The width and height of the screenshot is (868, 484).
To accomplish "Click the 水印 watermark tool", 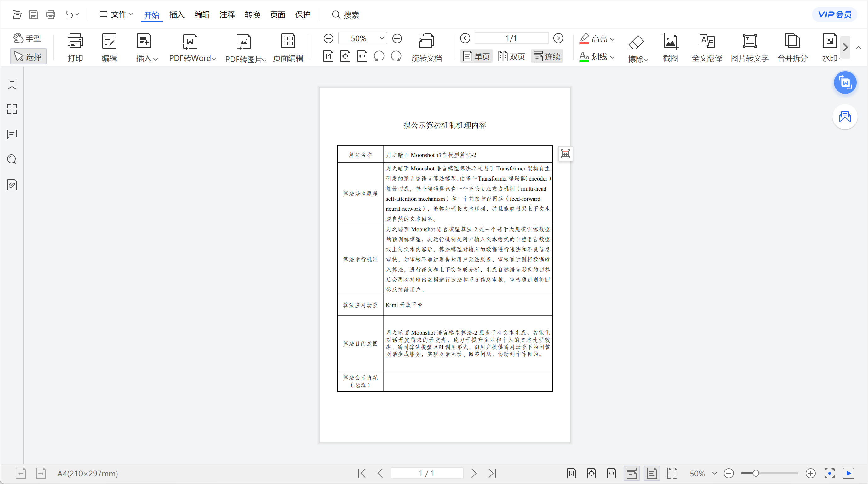I will click(x=830, y=48).
